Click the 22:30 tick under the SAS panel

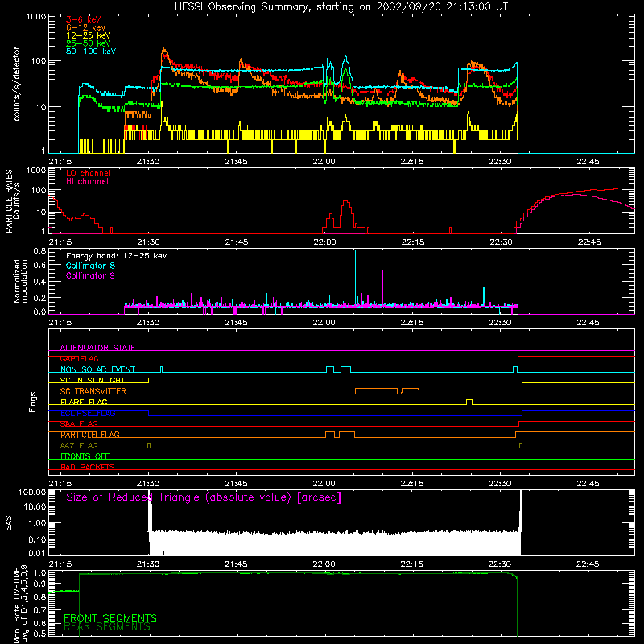(x=500, y=564)
